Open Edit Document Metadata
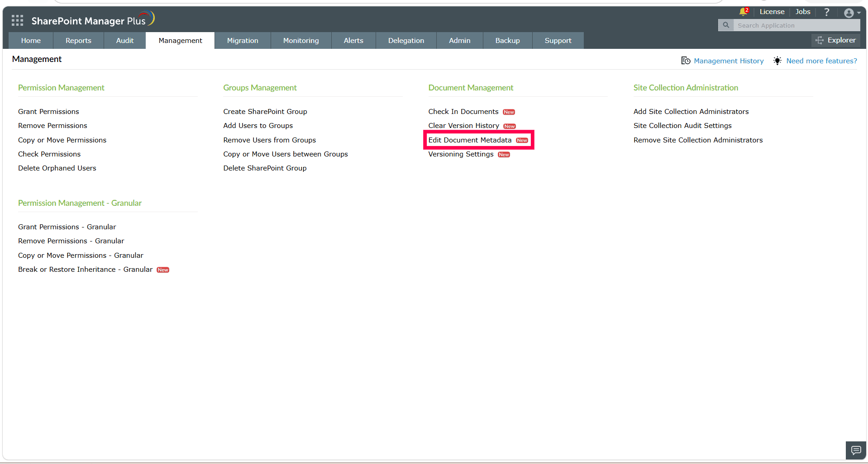This screenshot has height=464, width=868. pyautogui.click(x=470, y=140)
